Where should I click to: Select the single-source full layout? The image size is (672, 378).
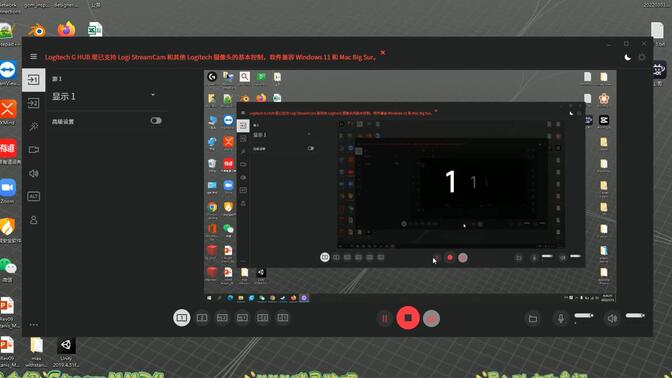182,318
